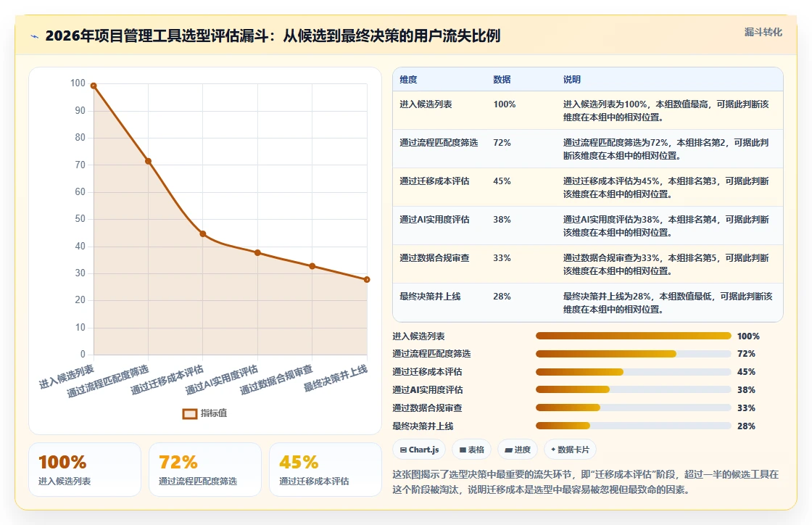Click the summary paragraph about 迁移成本评估
This screenshot has width=812, height=525.
586,482
